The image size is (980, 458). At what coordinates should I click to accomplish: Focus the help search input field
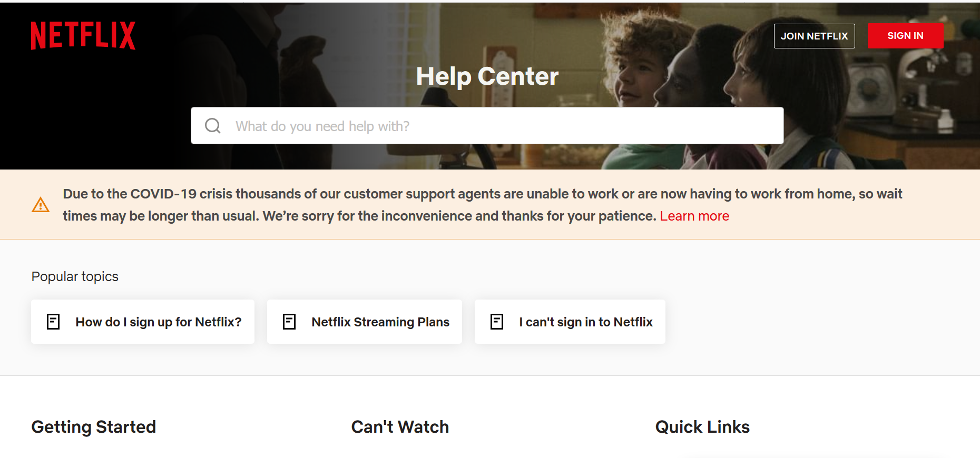click(x=487, y=126)
